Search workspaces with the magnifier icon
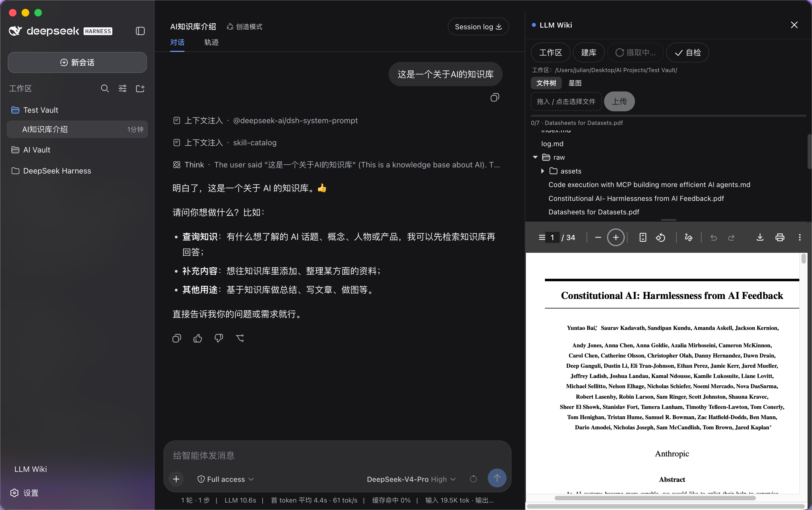This screenshot has height=510, width=812. (105, 88)
